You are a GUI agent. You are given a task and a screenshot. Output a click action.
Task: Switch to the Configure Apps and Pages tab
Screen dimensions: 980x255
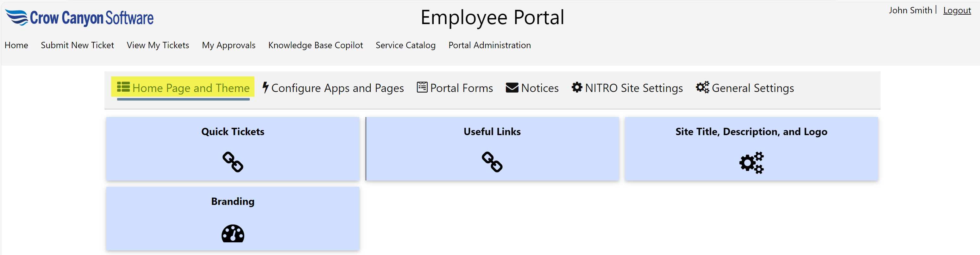337,88
